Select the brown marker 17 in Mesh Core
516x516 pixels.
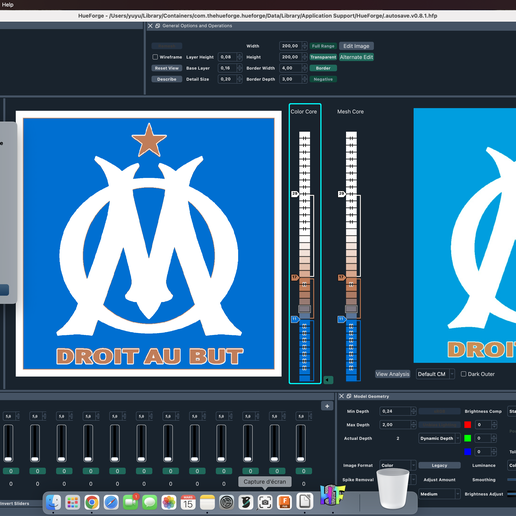342,277
